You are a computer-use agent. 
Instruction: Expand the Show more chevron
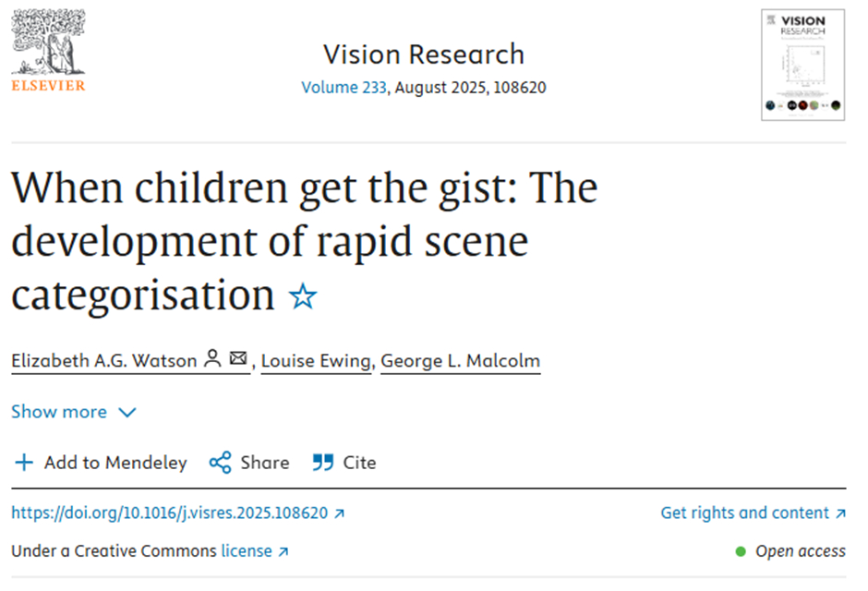point(127,412)
